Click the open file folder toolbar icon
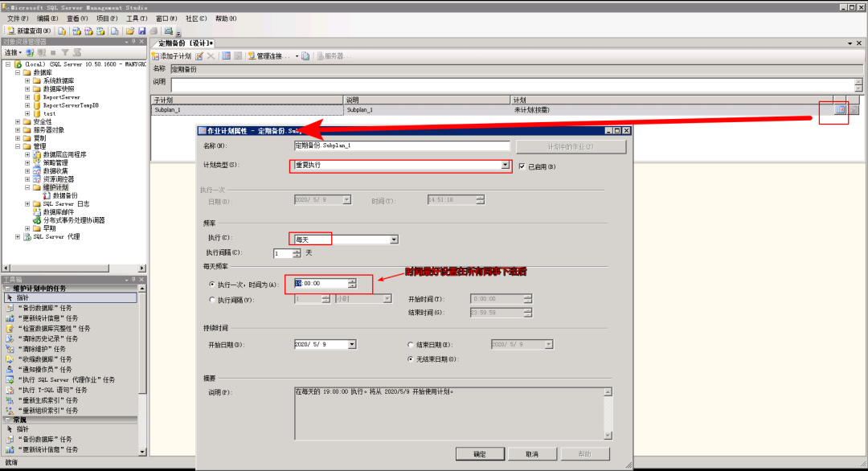The width and height of the screenshot is (868, 471). click(x=129, y=31)
